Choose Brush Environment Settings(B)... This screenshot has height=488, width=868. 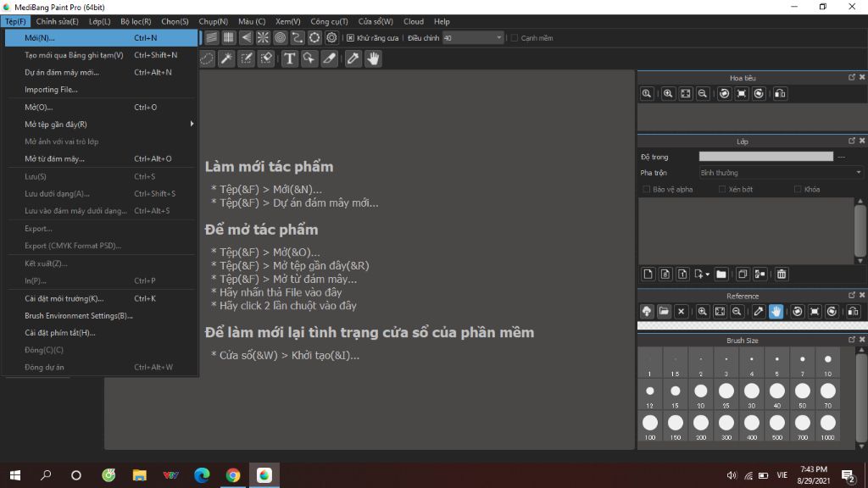102,316
